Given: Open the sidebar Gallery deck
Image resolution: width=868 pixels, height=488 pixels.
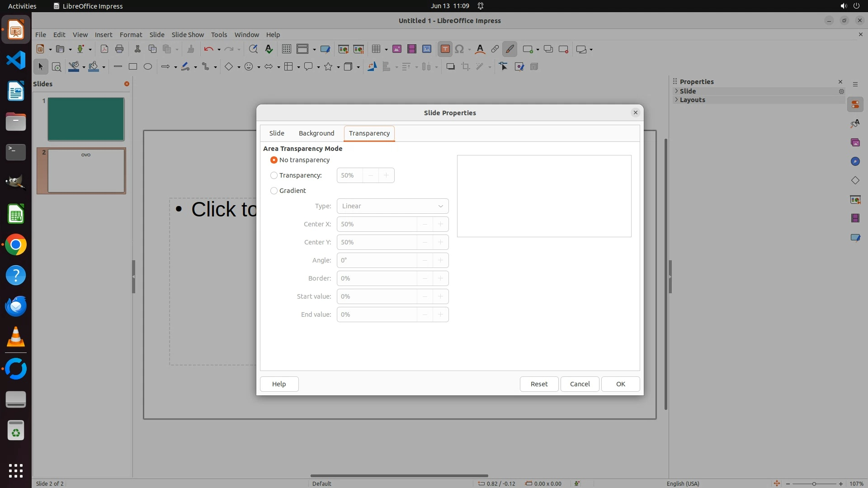Looking at the screenshot, I should [855, 142].
